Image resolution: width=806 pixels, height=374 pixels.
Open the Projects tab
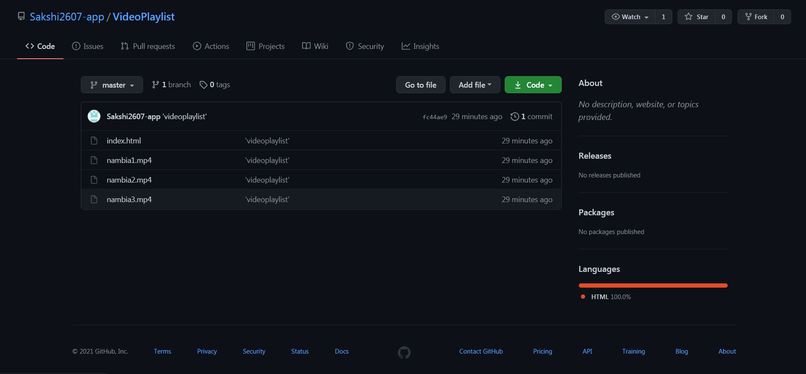tap(265, 46)
